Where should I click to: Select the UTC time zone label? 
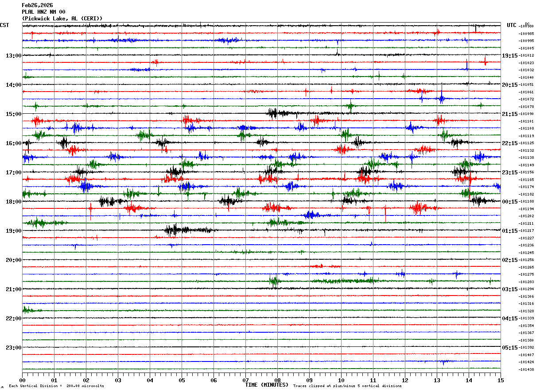click(x=512, y=25)
